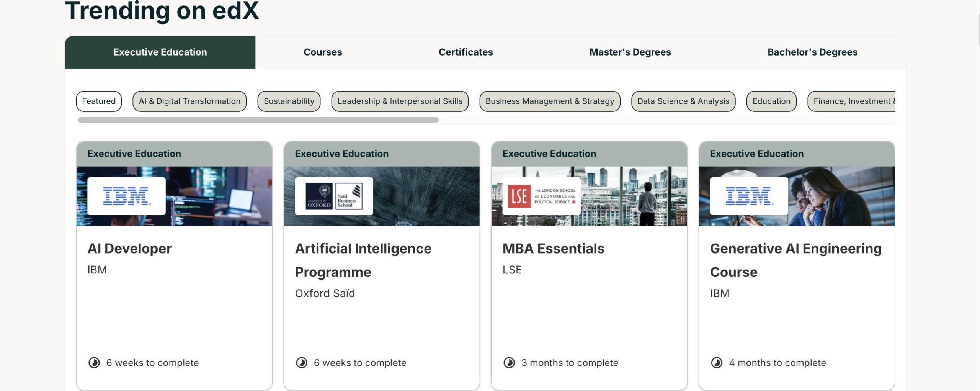This screenshot has width=980, height=391.
Task: Select the Featured filter chip
Action: click(x=99, y=101)
